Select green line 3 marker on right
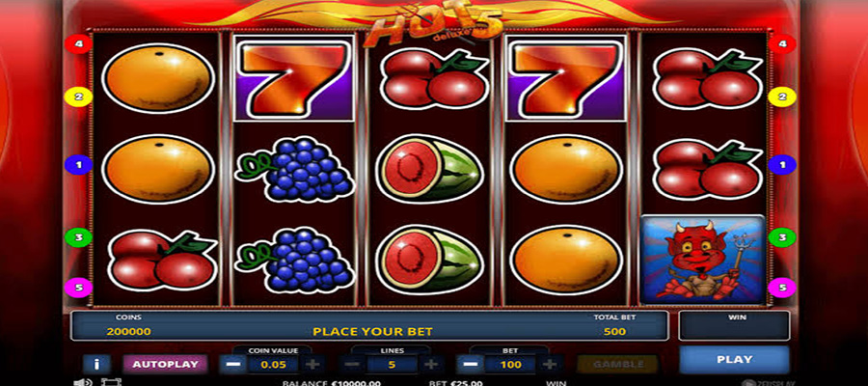 click(782, 237)
